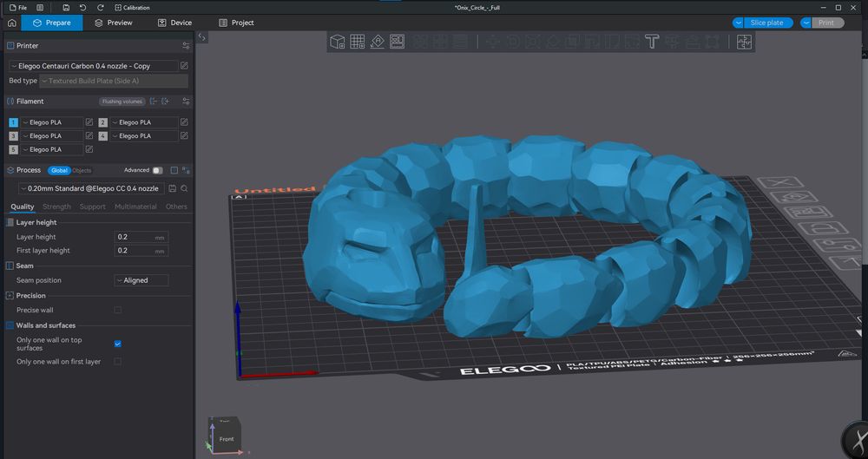Open the Seam position dropdown

pyautogui.click(x=141, y=280)
